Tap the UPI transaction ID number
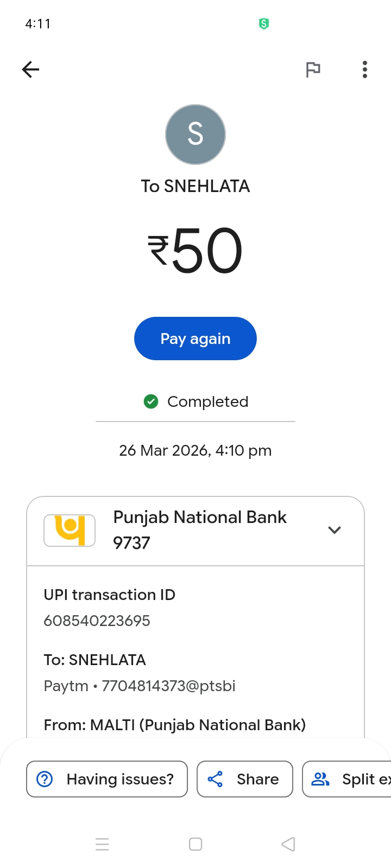Viewport: 391px width, 868px height. click(x=97, y=621)
